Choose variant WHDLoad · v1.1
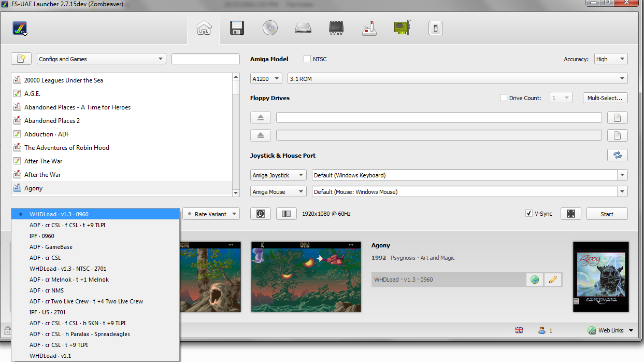The height and width of the screenshot is (362, 644). pos(95,356)
